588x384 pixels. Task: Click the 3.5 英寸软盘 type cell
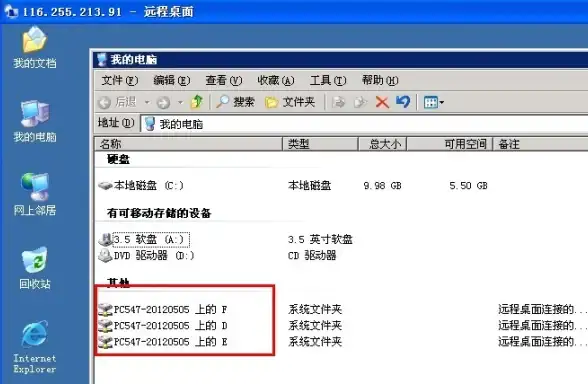(320, 239)
